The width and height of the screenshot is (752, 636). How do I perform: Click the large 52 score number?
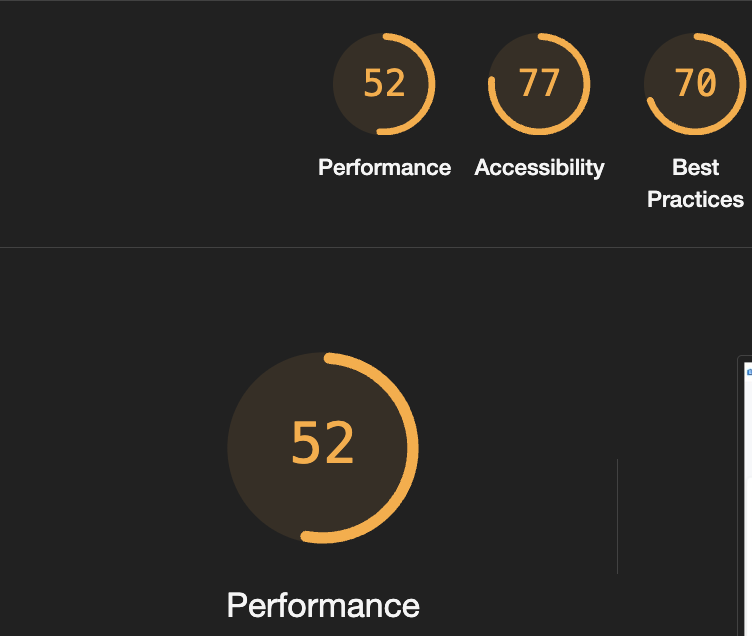point(323,443)
